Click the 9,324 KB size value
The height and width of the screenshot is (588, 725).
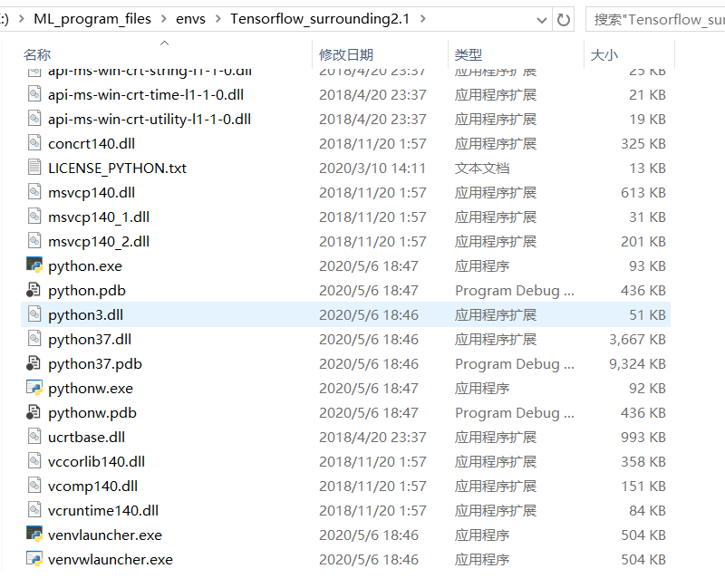coord(637,364)
